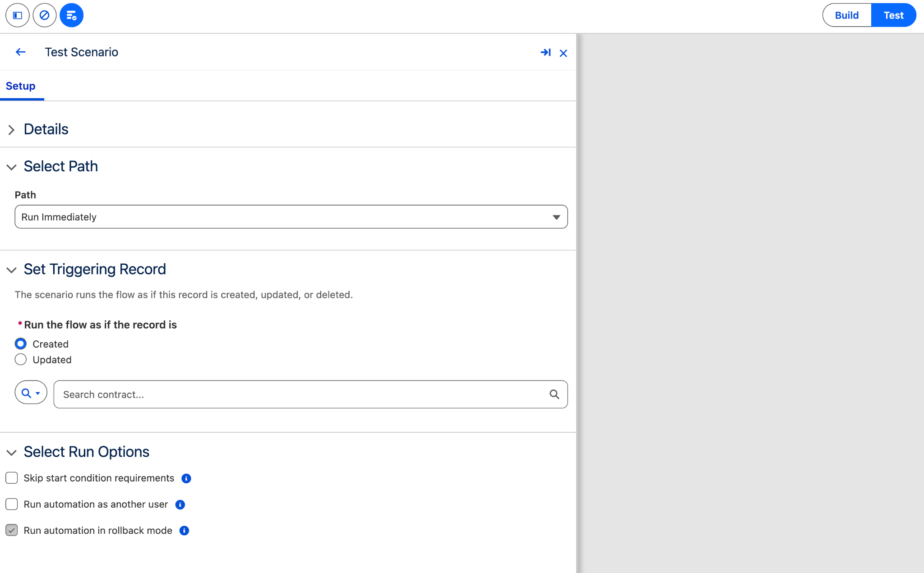Show info for Run automation as another user
This screenshot has width=924, height=573.
180,504
